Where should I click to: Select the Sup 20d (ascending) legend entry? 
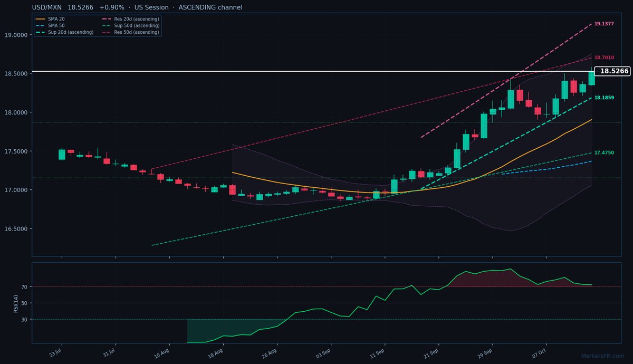(x=64, y=32)
